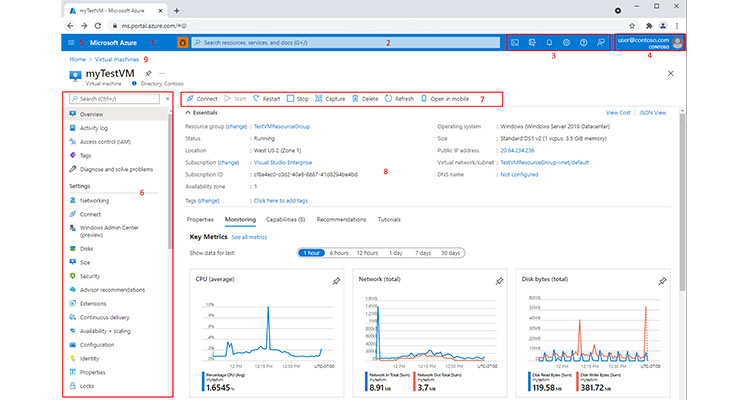Image resolution: width=748 pixels, height=400 pixels.
Task: Select Overview in the resource menu
Action: (x=117, y=114)
